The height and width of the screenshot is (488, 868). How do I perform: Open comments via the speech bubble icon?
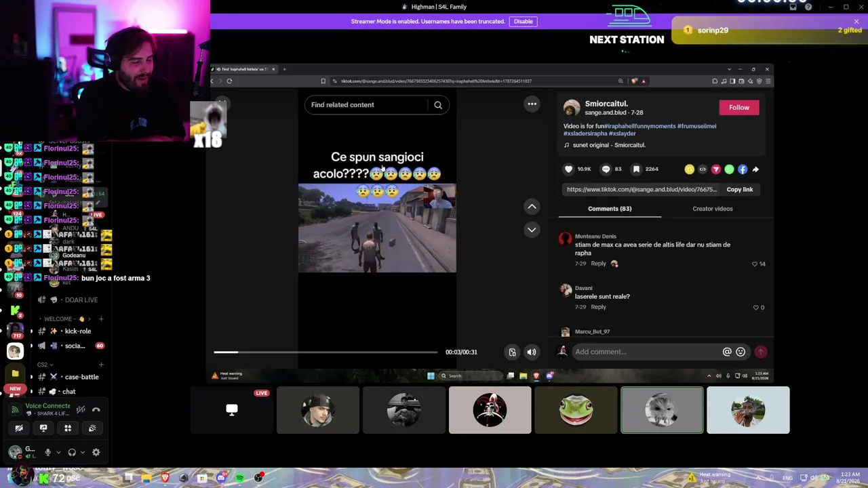[606, 169]
